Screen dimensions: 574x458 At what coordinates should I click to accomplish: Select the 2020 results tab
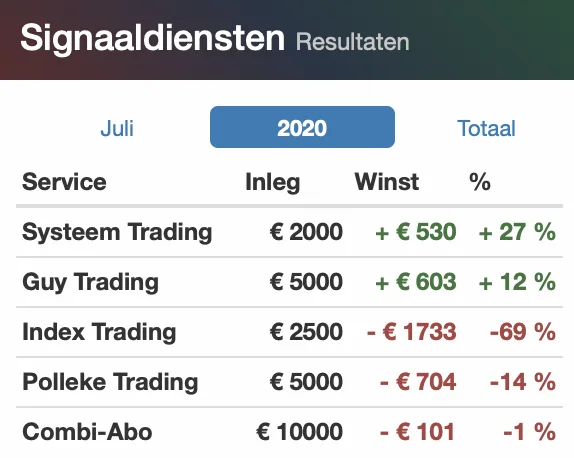click(x=302, y=127)
